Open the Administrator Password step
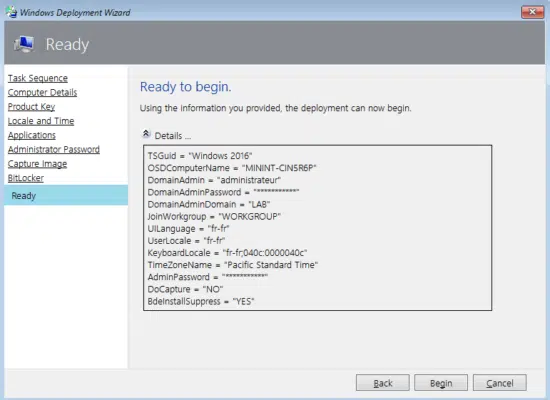 pos(54,149)
